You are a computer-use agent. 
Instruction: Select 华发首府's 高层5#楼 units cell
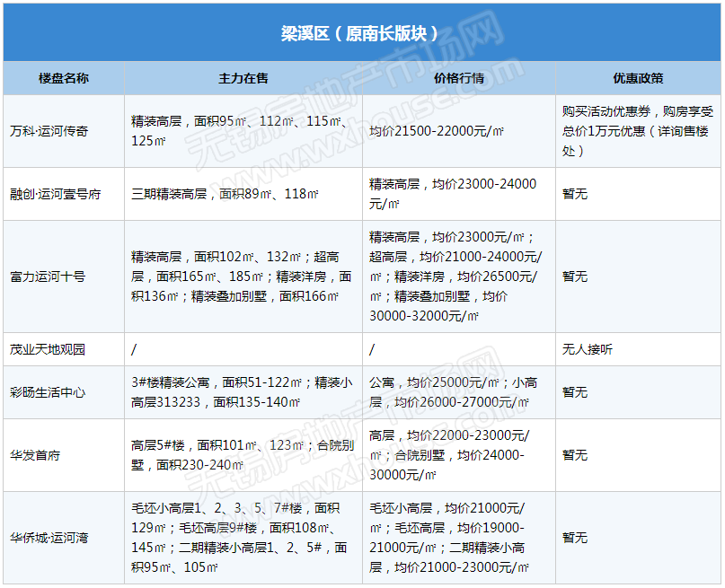coord(242,455)
